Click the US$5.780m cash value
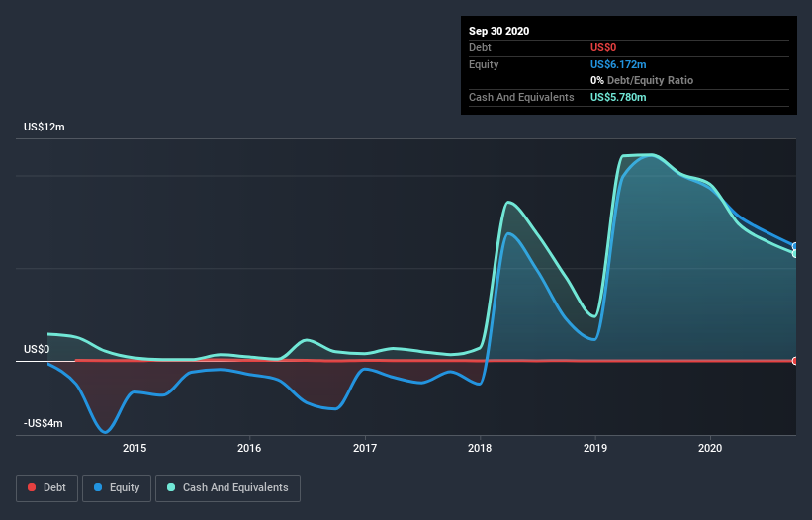Viewport: 812px width, 520px height. [618, 97]
